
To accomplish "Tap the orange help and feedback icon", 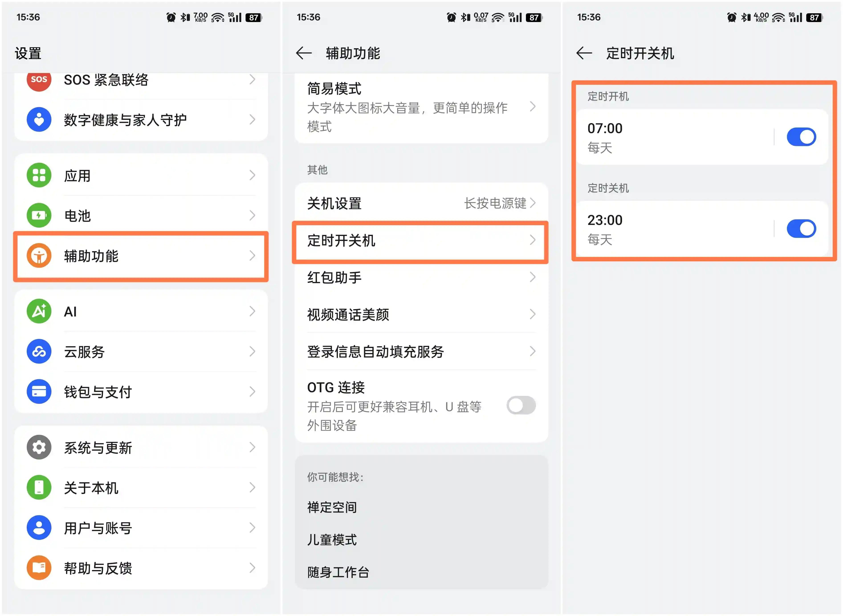I will [39, 568].
